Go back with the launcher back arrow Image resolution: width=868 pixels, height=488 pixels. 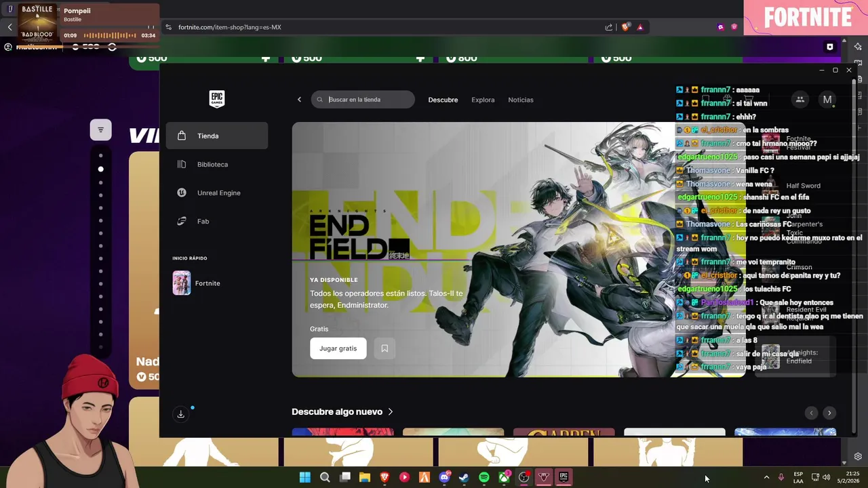point(299,100)
